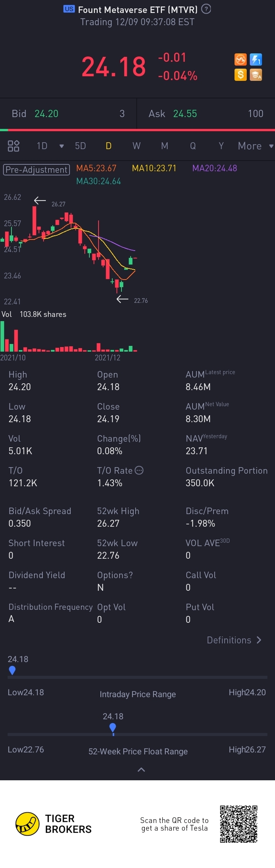This screenshot has height=868, width=275.
Task: Click the blue lightning bolt badge icon
Action: pyautogui.click(x=256, y=60)
